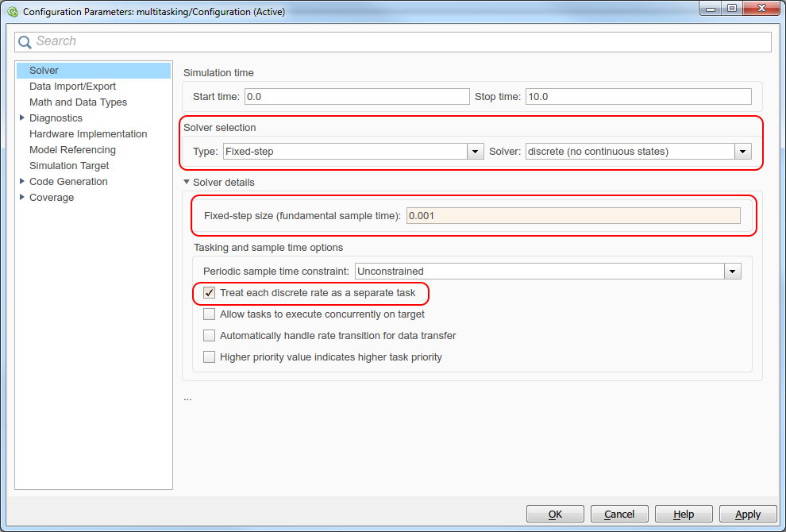Click the Type dropdown arrow button

(476, 152)
